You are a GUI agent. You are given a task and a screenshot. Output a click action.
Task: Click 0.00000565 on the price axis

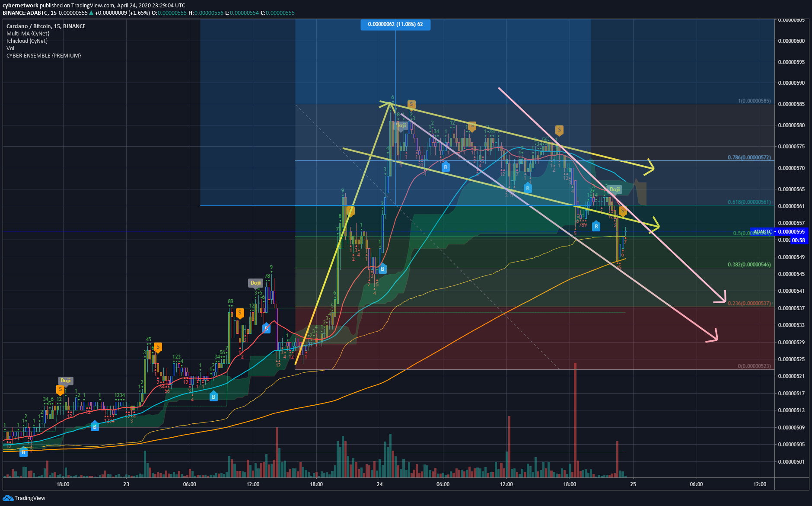tap(791, 189)
